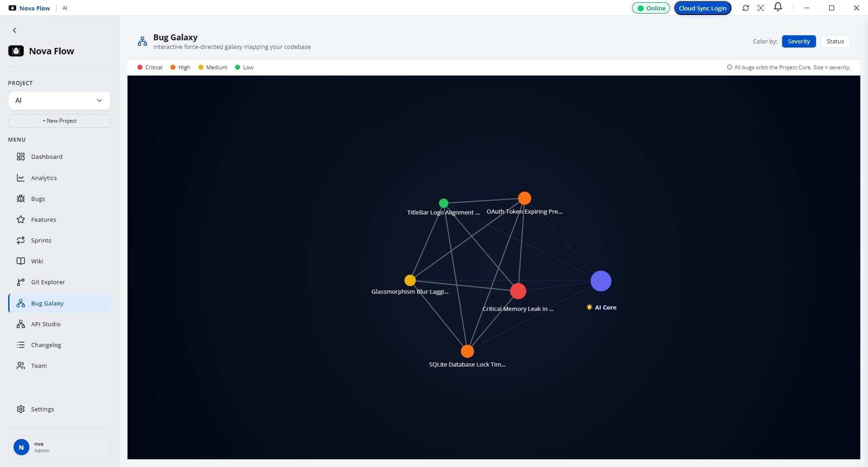
Task: Open the notifications bell
Action: tap(778, 7)
